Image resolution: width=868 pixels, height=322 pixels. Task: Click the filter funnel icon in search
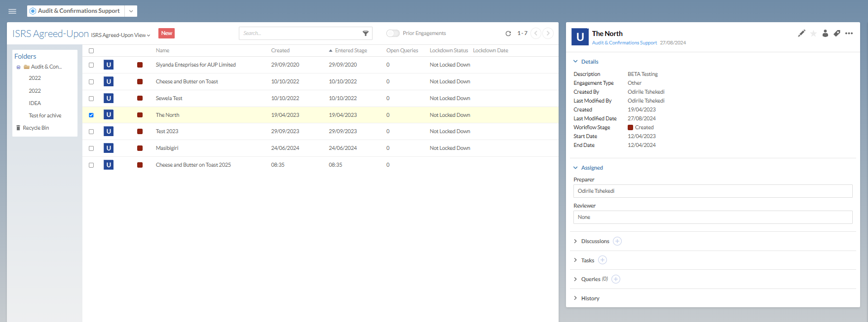tap(366, 33)
